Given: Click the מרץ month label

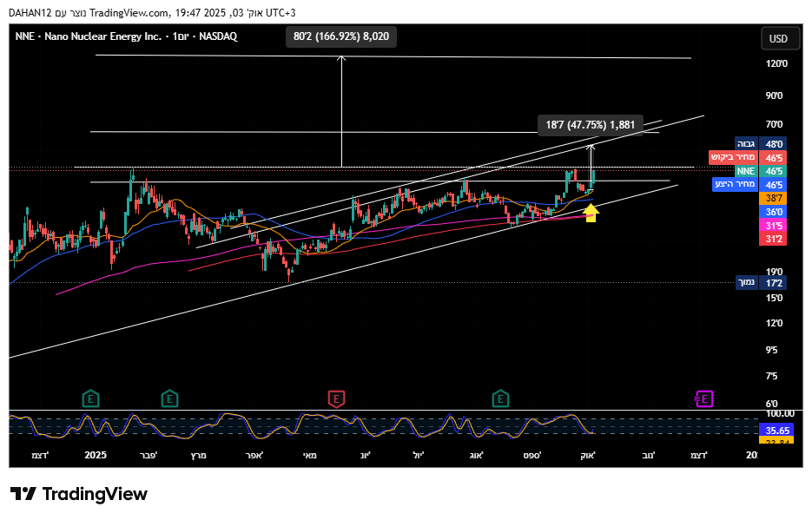Looking at the screenshot, I should tap(198, 455).
